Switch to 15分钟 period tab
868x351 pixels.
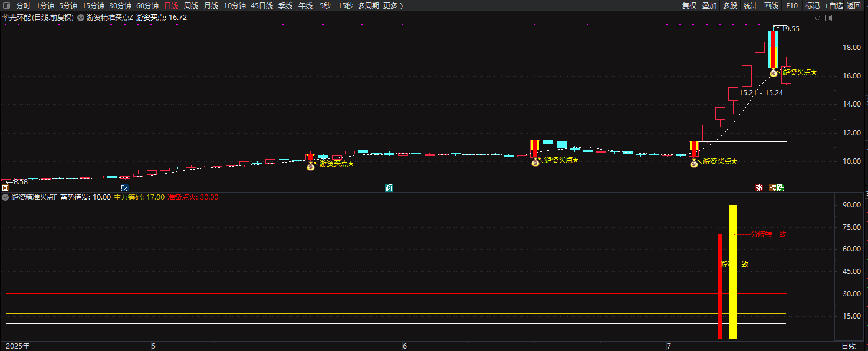click(x=93, y=6)
